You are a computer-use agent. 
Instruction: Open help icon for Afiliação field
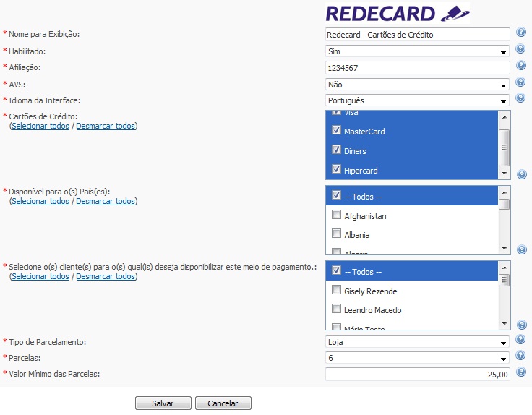(521, 65)
